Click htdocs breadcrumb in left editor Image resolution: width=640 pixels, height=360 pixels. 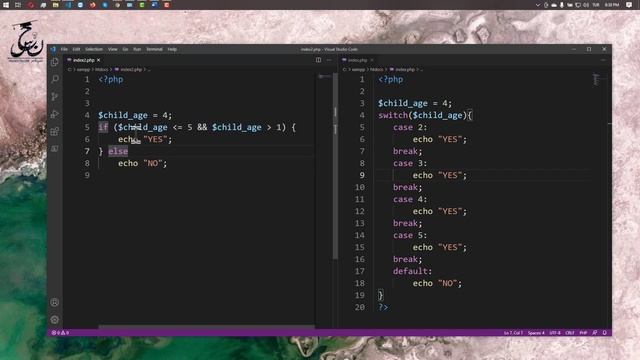[102, 69]
